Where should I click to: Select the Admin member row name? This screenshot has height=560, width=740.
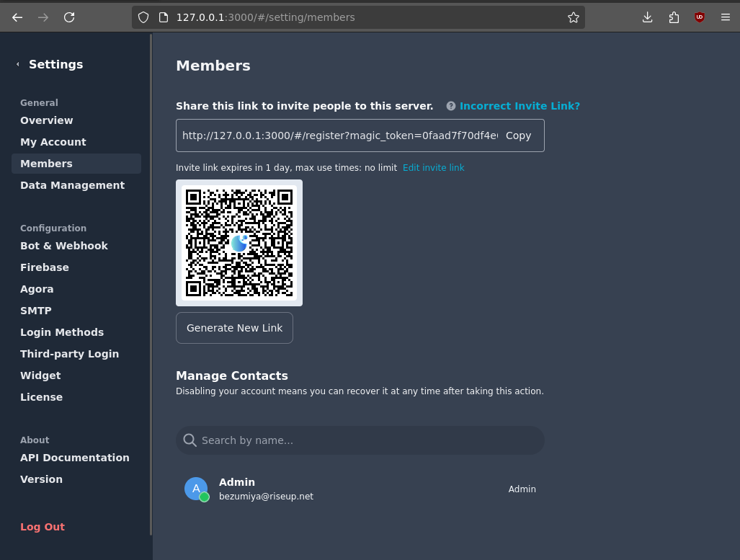coord(237,482)
